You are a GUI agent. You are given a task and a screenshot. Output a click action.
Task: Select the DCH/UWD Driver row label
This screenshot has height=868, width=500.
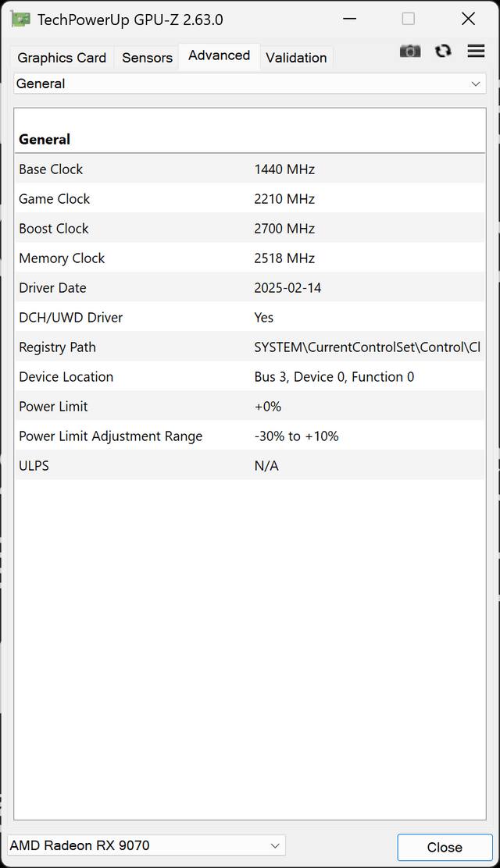pyautogui.click(x=71, y=318)
